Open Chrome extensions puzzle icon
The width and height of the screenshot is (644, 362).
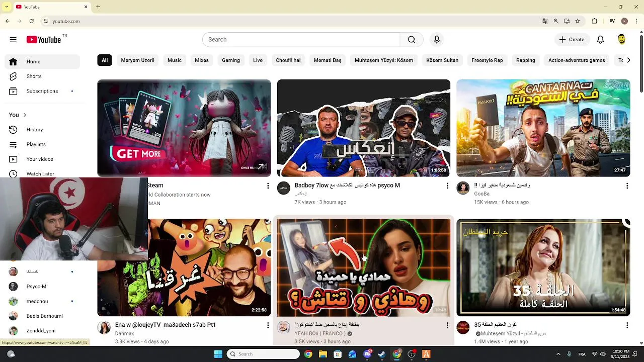tap(595, 21)
